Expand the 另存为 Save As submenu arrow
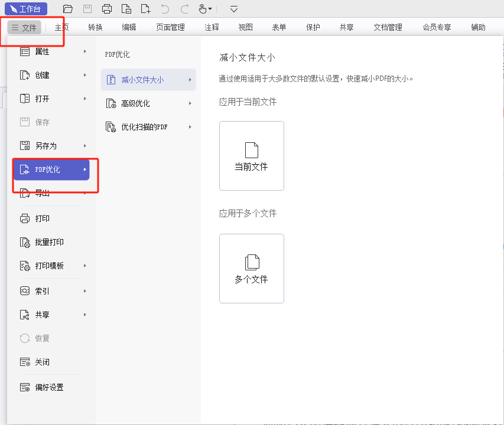This screenshot has width=504, height=425. click(x=84, y=146)
